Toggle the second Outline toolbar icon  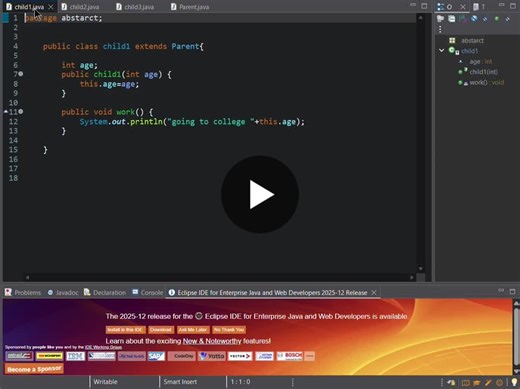pyautogui.click(x=452, y=19)
